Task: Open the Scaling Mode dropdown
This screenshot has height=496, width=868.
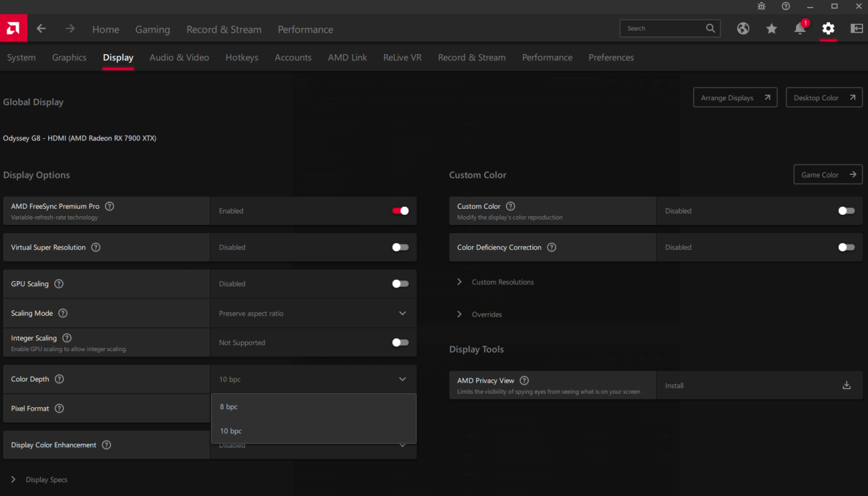Action: click(x=313, y=313)
